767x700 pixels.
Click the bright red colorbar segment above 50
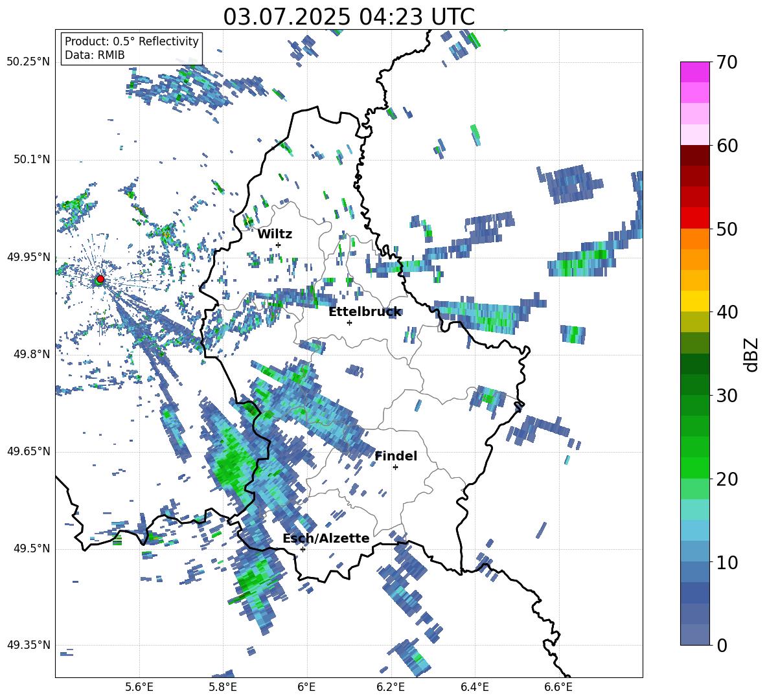[x=694, y=218]
